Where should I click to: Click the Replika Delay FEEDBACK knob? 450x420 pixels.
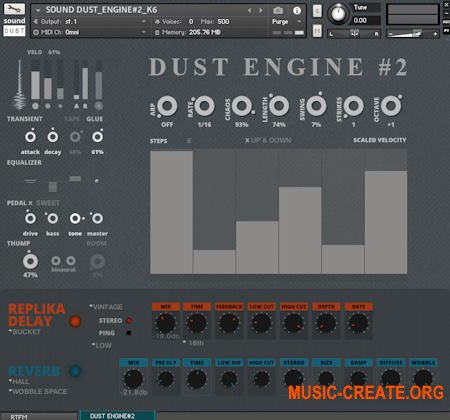pos(229,323)
